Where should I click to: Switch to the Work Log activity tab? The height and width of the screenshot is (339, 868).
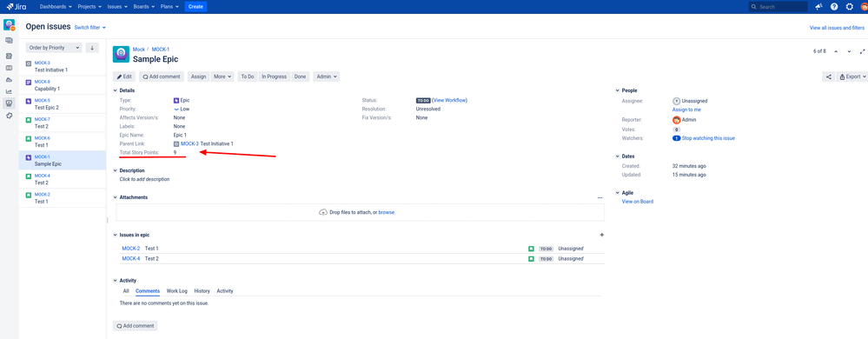tap(177, 291)
